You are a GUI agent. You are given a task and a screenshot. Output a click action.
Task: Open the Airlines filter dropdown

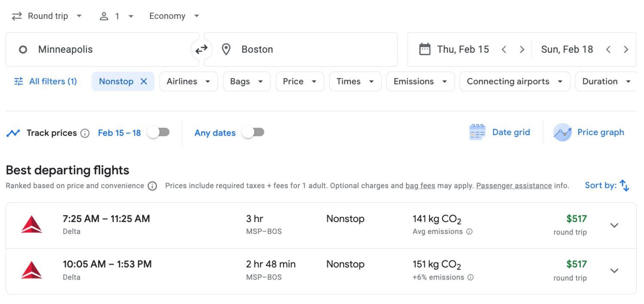(188, 81)
